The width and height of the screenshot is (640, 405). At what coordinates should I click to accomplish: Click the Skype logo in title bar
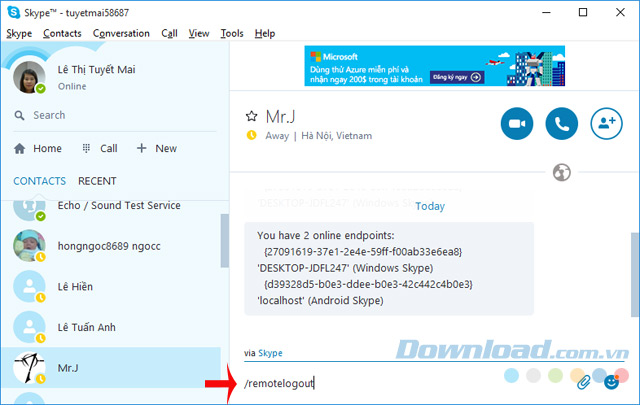click(13, 12)
